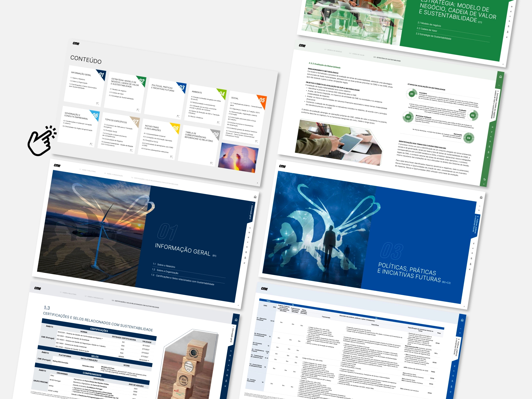Click cme logo above the 03 Políticas cover
Image resolution: width=532 pixels, height=399 pixels.
coord(282,166)
